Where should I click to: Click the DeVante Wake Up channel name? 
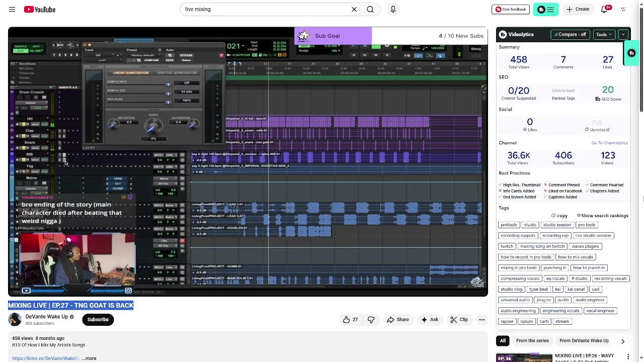[46, 317]
